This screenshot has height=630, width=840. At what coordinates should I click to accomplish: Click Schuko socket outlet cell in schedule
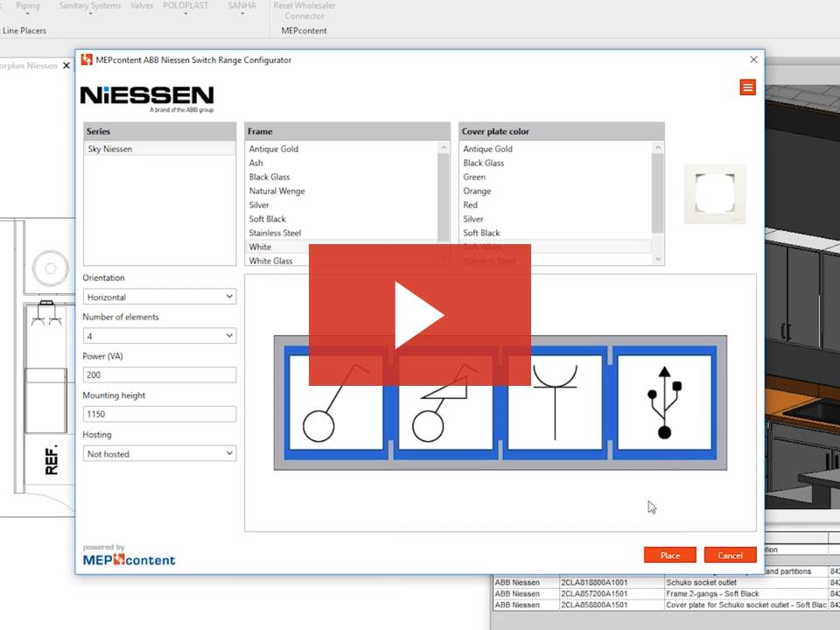click(746, 583)
